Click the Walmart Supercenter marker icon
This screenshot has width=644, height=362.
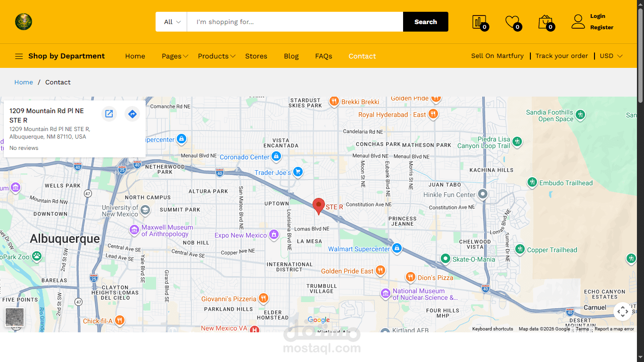coord(396,248)
